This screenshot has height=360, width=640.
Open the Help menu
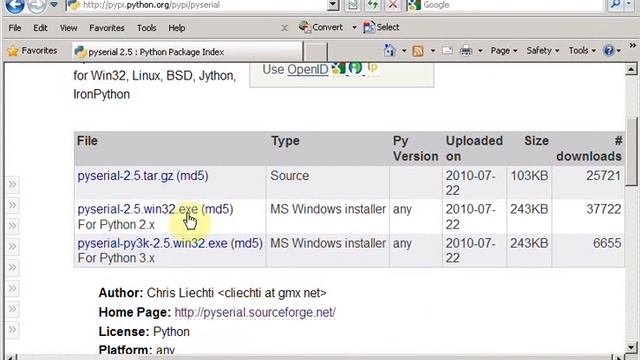point(177,28)
